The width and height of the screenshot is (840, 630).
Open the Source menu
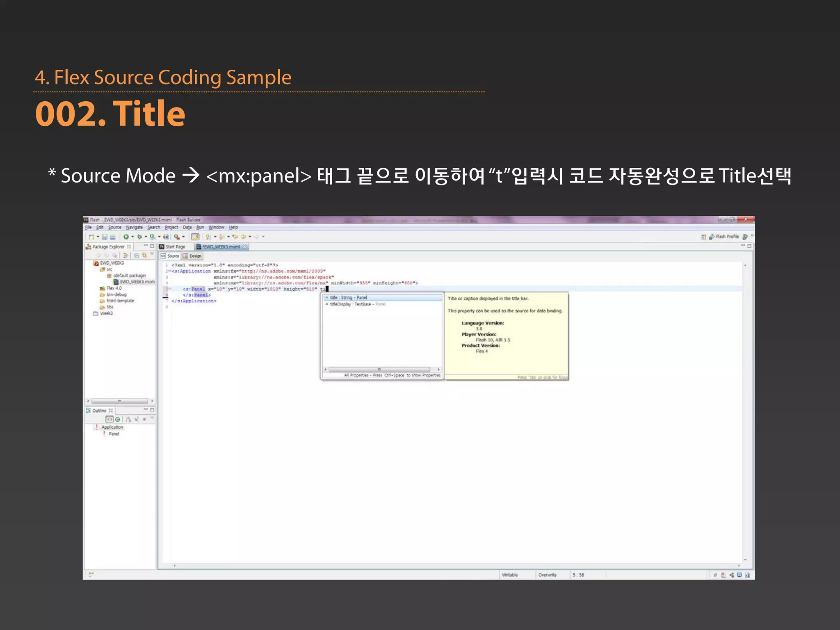click(x=115, y=227)
